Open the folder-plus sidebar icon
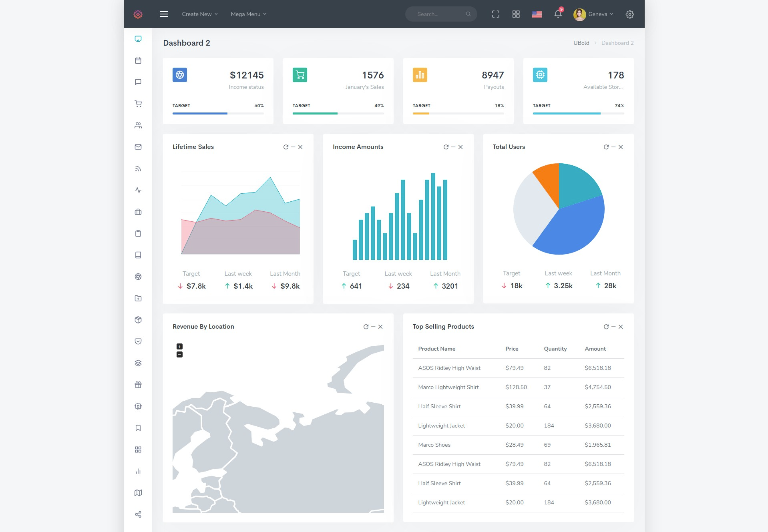768x532 pixels. point(138,298)
